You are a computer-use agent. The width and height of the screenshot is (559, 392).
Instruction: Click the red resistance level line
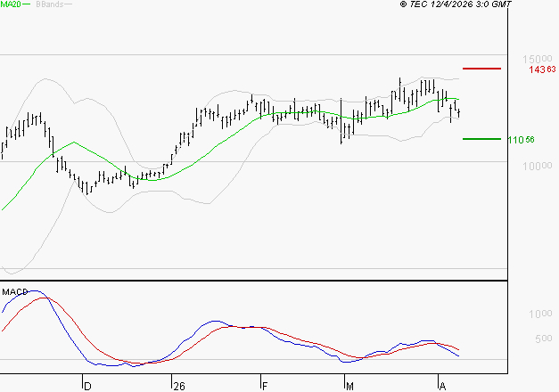point(481,69)
